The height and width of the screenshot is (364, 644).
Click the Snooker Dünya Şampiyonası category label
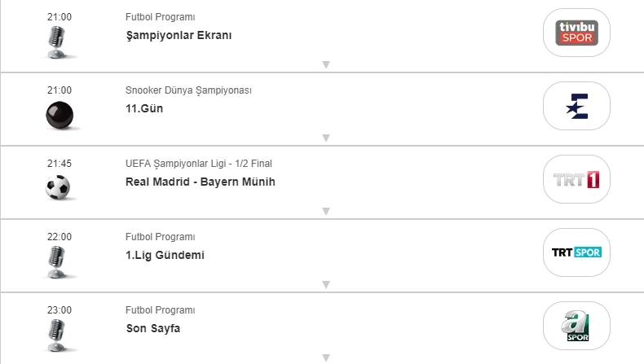pos(188,90)
